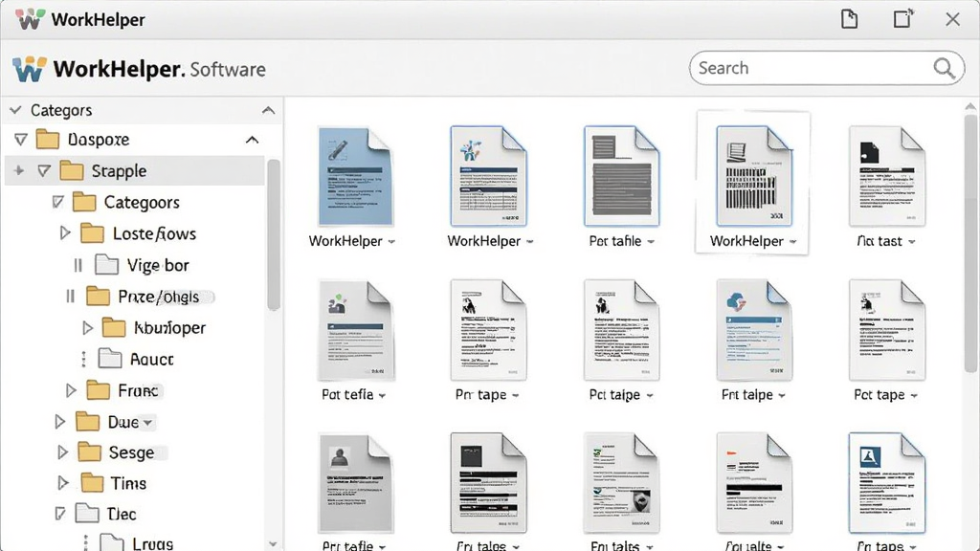
Task: Open the blue WorkHelper document with pen icon
Action: 355,176
